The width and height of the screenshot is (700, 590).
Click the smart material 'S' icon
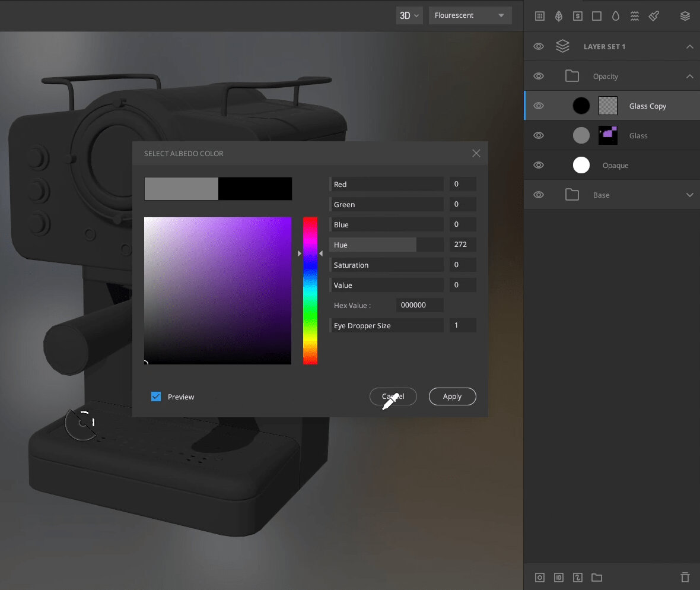click(x=577, y=15)
